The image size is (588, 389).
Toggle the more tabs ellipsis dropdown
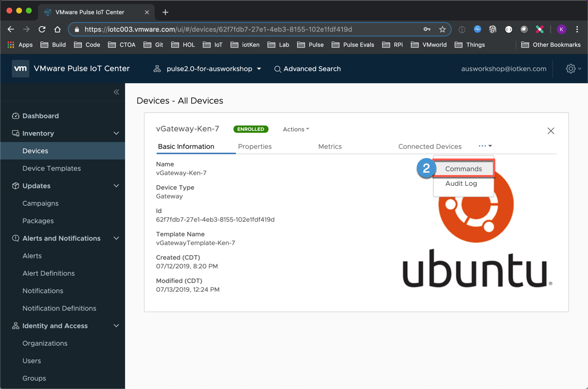(x=485, y=146)
